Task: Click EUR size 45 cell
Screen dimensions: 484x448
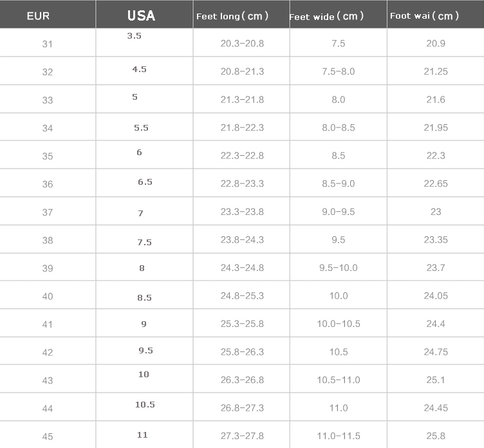Action: [48, 436]
